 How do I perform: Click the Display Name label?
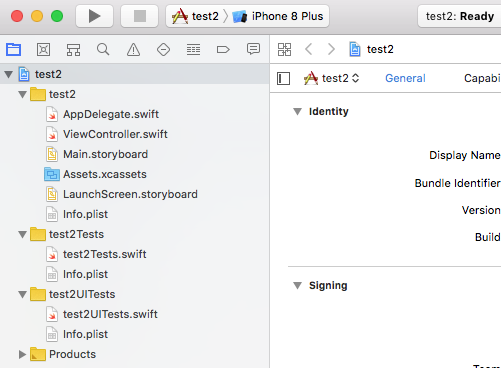coord(465,155)
